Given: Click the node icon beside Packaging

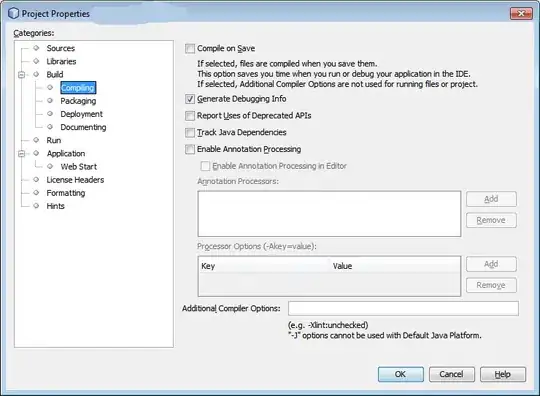Looking at the screenshot, I should [50, 101].
